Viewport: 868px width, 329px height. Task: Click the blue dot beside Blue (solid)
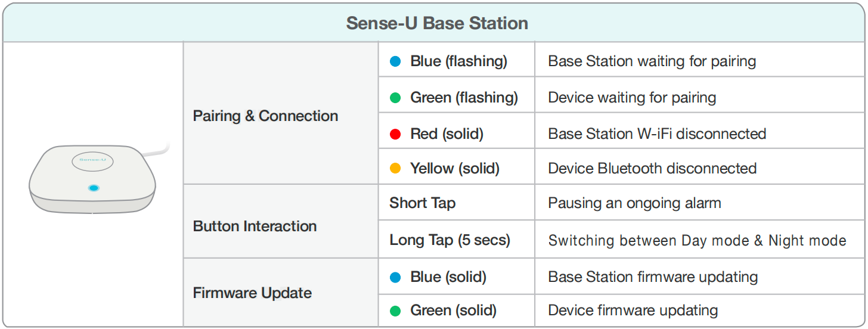(x=395, y=277)
